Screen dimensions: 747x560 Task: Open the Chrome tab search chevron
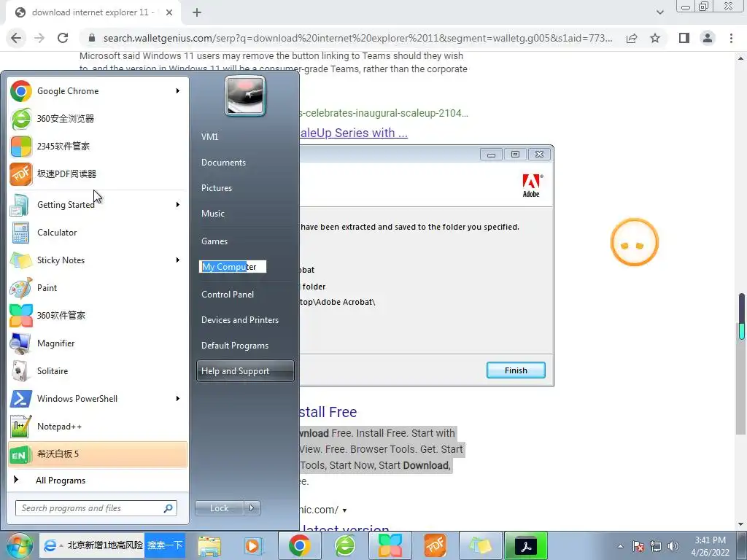point(659,13)
